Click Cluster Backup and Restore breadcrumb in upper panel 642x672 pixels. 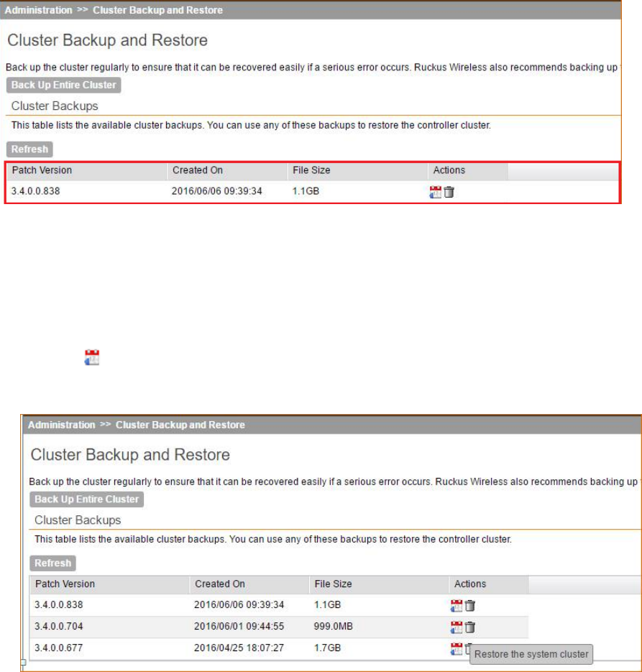157,10
